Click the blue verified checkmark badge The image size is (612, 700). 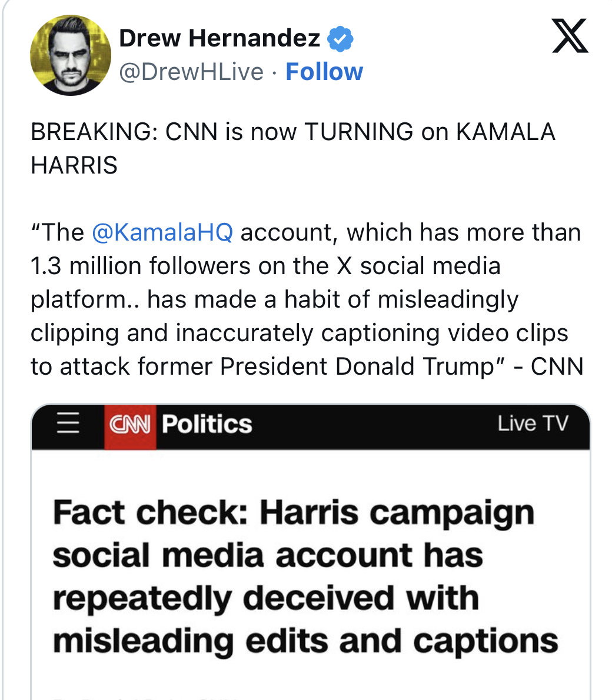[x=340, y=39]
